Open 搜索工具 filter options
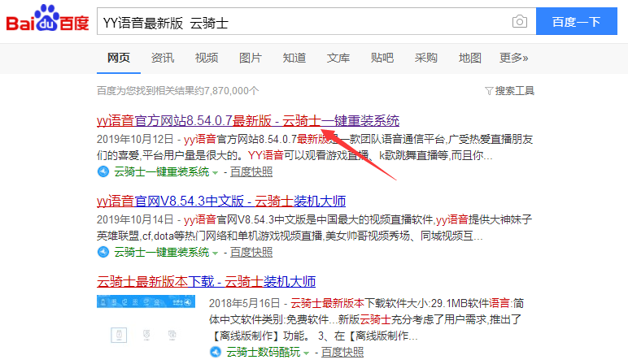The width and height of the screenshot is (628, 364). pyautogui.click(x=509, y=91)
